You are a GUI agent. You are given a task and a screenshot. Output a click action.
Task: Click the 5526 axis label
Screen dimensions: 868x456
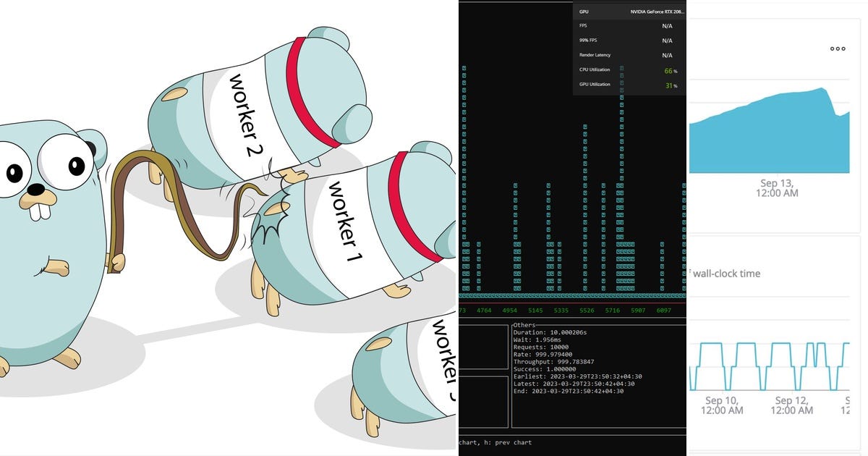[587, 311]
